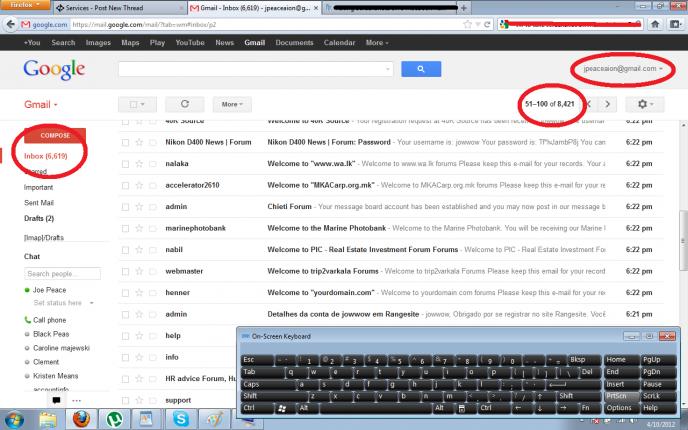Click the blue Gmail search button
The width and height of the screenshot is (688, 430).
click(421, 69)
